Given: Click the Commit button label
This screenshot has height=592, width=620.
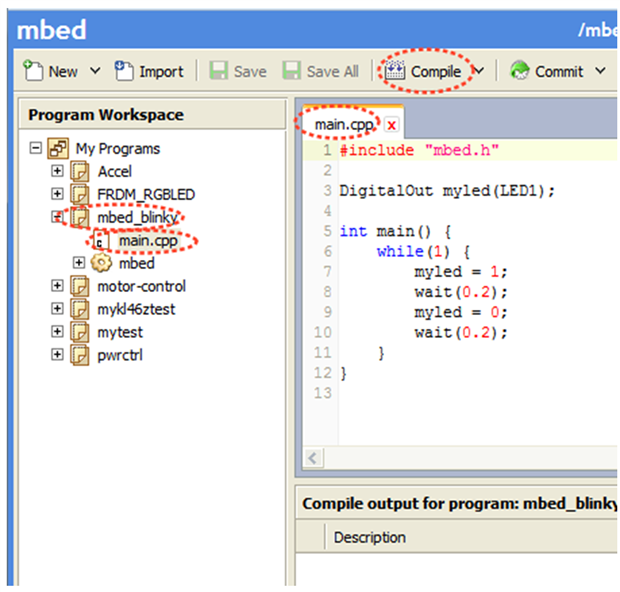Looking at the screenshot, I should 559,72.
